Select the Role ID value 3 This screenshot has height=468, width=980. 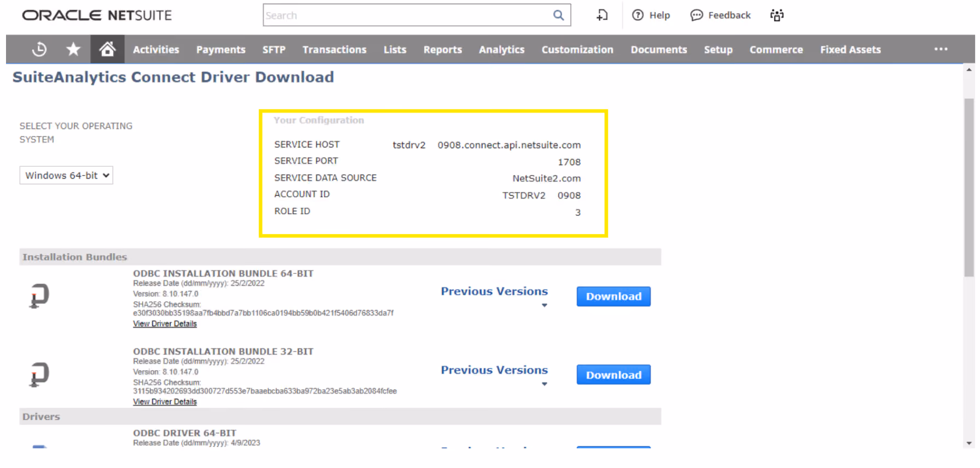click(x=578, y=212)
